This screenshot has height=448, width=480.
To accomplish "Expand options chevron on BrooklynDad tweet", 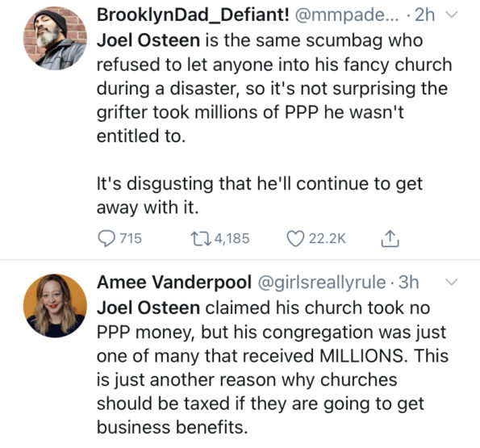I will [452, 15].
